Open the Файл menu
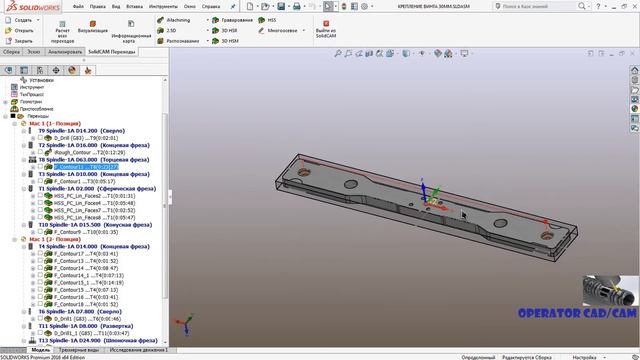This screenshot has height=360, width=640. point(78,7)
